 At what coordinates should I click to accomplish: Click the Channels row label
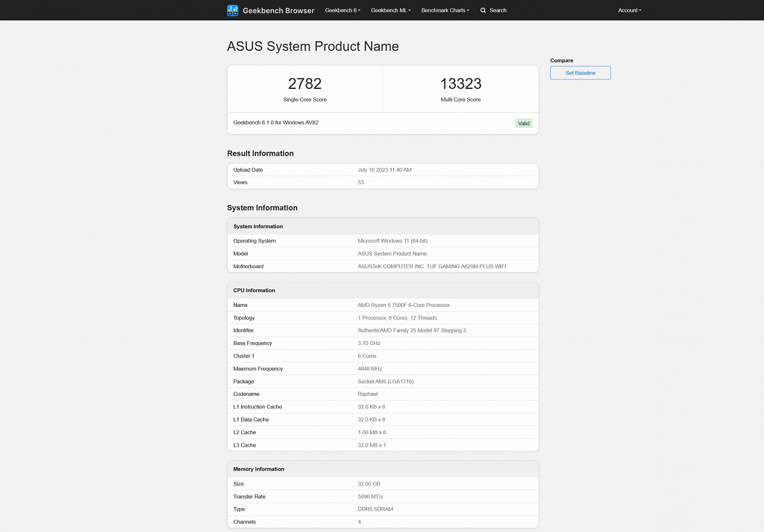point(245,522)
